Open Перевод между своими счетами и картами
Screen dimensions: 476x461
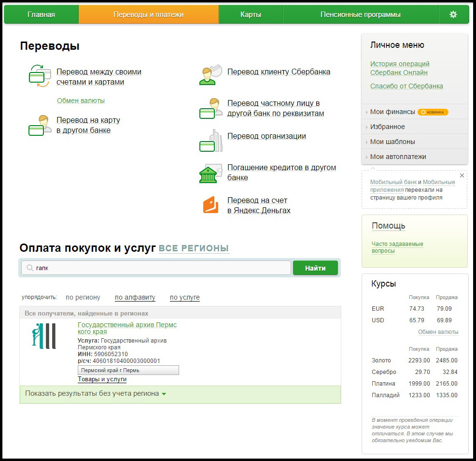coord(98,77)
